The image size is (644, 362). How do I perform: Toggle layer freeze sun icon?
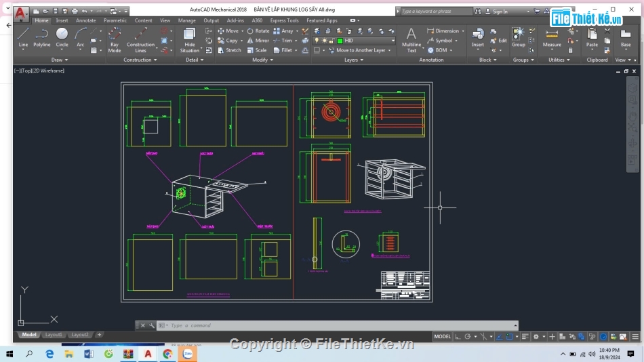[x=324, y=41]
